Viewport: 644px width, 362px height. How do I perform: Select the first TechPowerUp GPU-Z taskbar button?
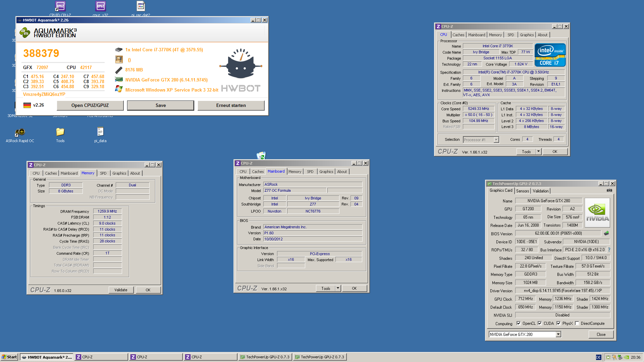(x=265, y=357)
